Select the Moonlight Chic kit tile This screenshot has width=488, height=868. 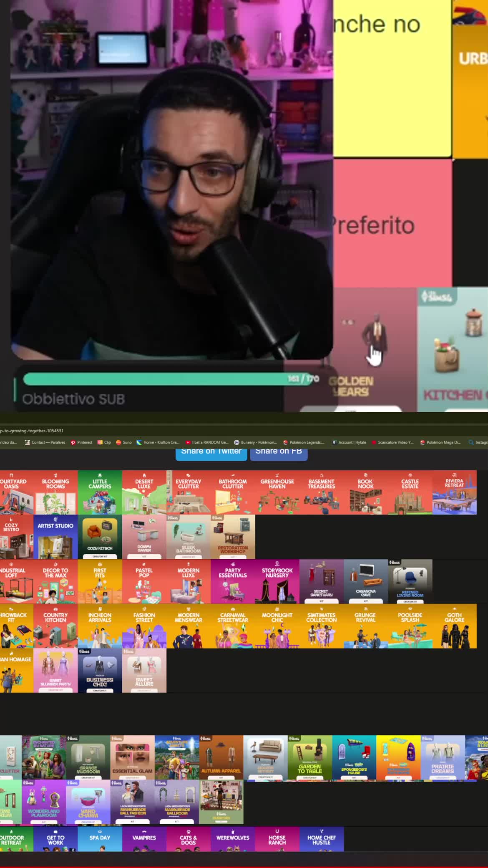(277, 626)
